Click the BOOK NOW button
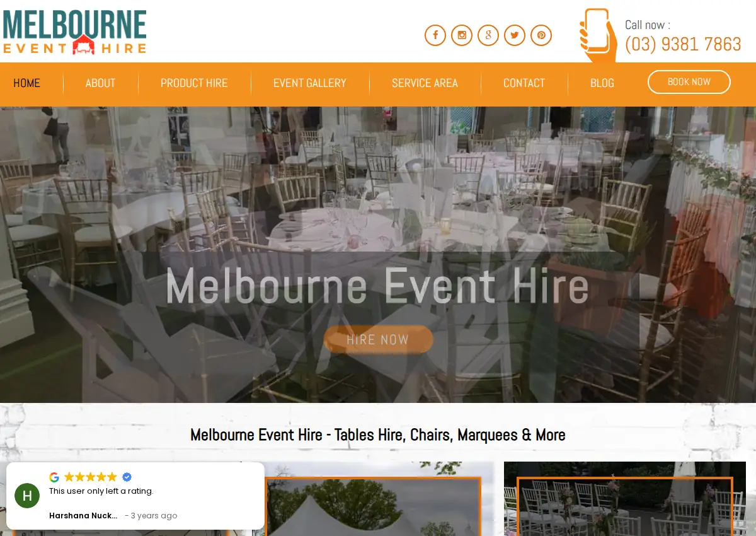Screen dimensions: 756x536 point(689,82)
